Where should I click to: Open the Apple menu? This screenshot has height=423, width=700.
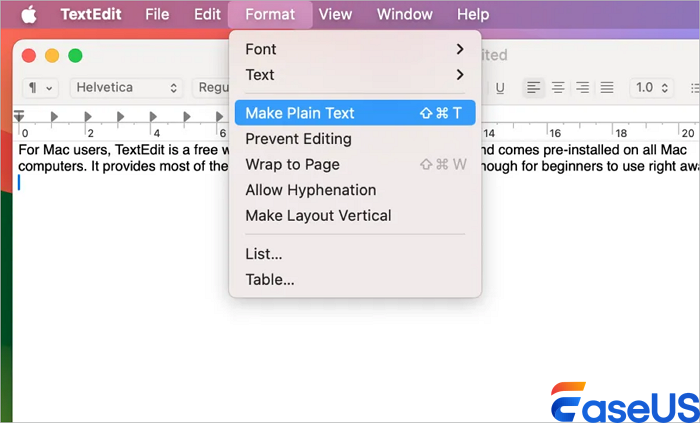tap(29, 15)
